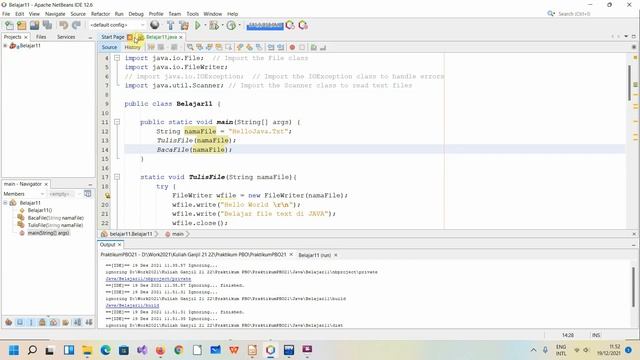Viewport: 640px width, 360px height.
Task: Open Visual Studio from the taskbar
Action: pyautogui.click(x=142, y=350)
